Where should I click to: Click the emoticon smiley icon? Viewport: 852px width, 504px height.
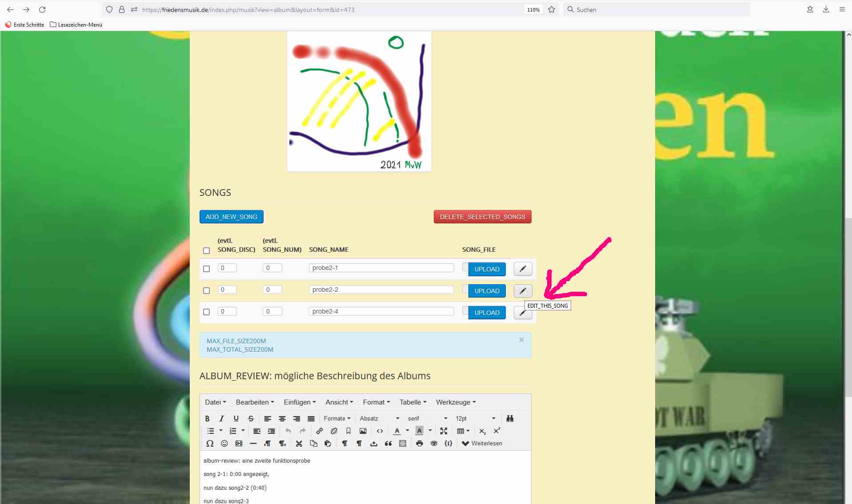(224, 443)
